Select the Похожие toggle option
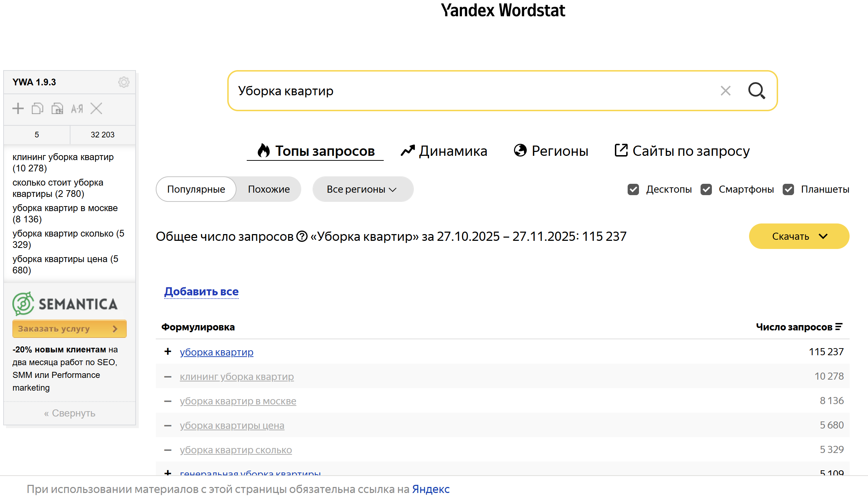The height and width of the screenshot is (499, 868). (269, 189)
